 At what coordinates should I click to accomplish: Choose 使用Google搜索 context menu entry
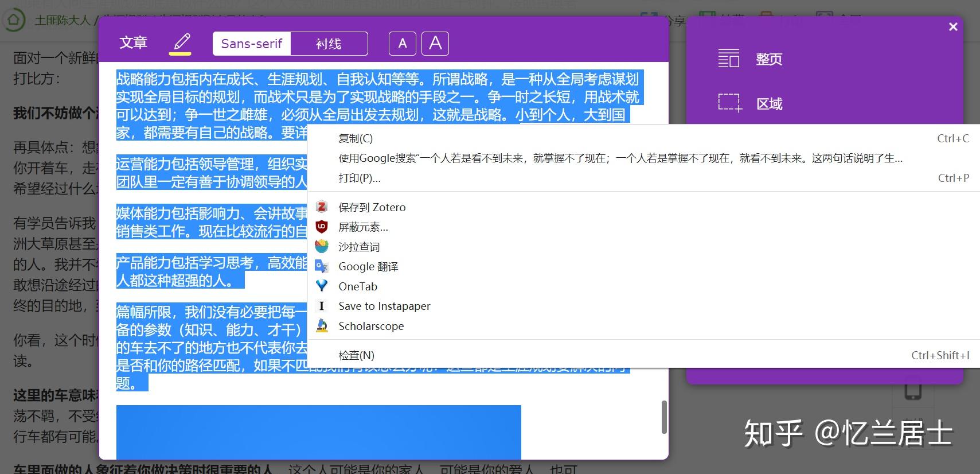click(x=643, y=158)
